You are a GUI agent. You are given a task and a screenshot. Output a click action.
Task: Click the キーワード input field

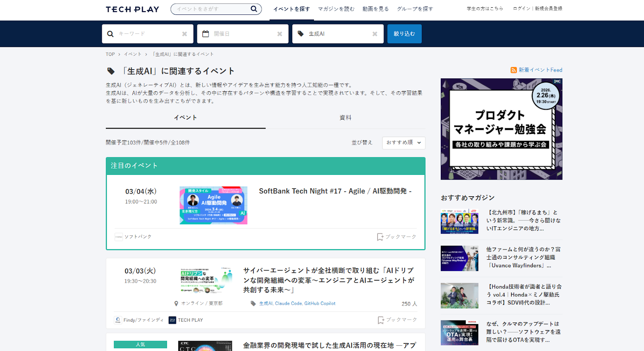pos(147,34)
